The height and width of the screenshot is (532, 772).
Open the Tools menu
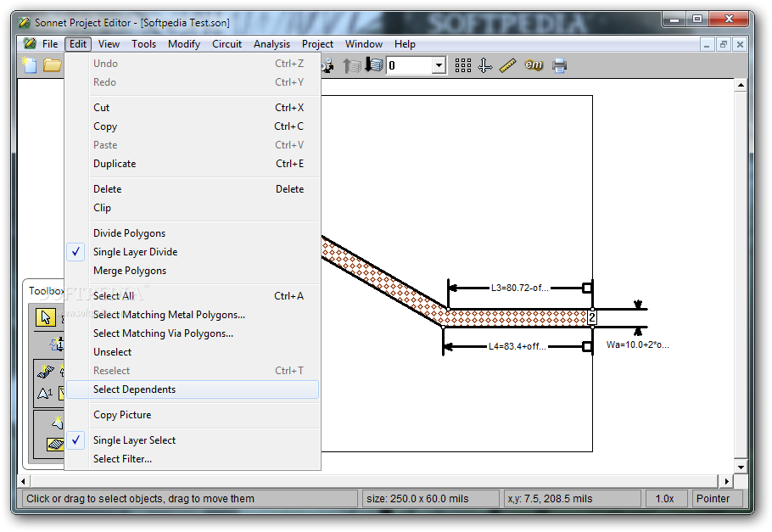pos(143,44)
